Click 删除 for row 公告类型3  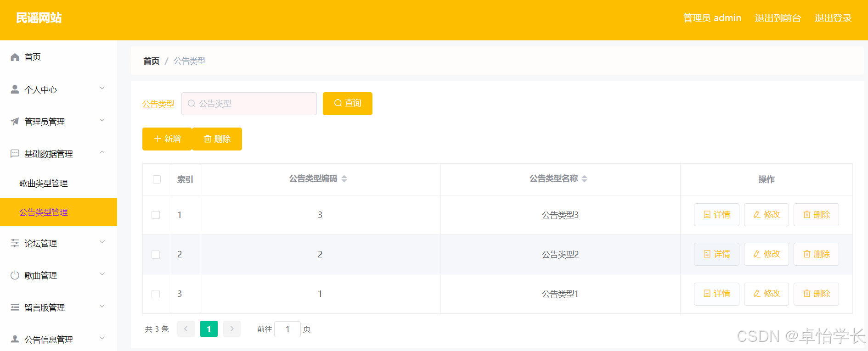[x=816, y=215]
